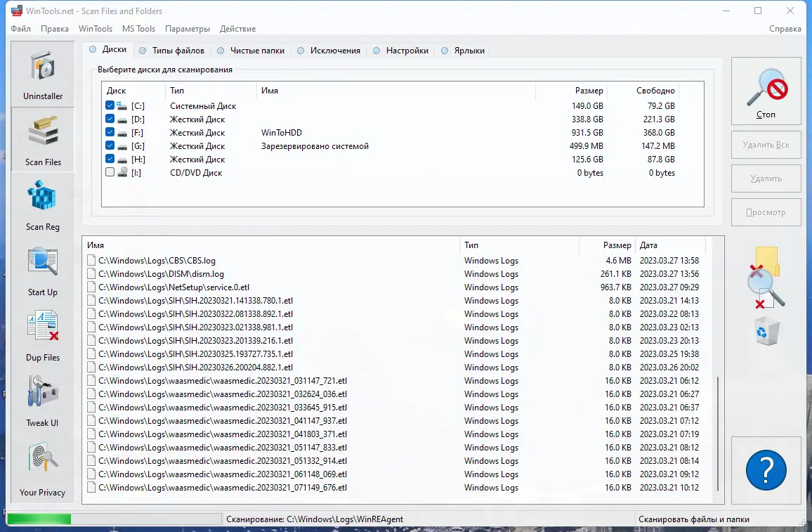
Task: Open the Start Up manager tool
Action: [42, 271]
